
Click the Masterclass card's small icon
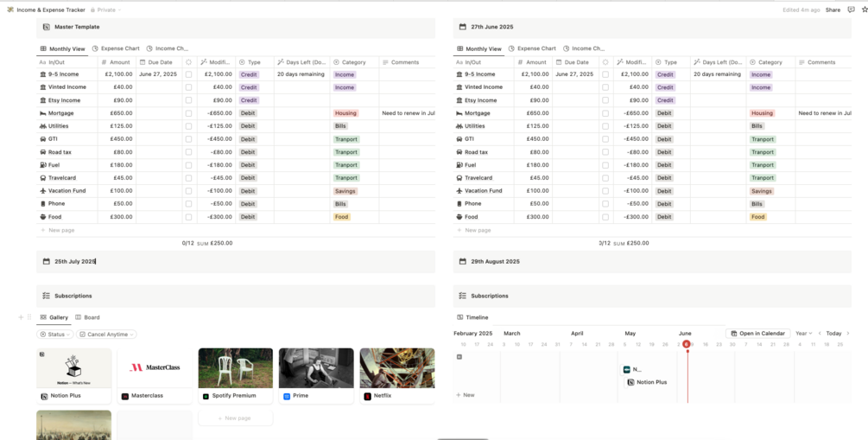point(125,396)
